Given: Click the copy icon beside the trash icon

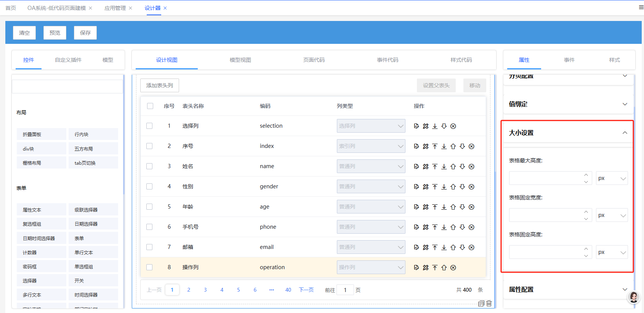Looking at the screenshot, I should pos(481,303).
